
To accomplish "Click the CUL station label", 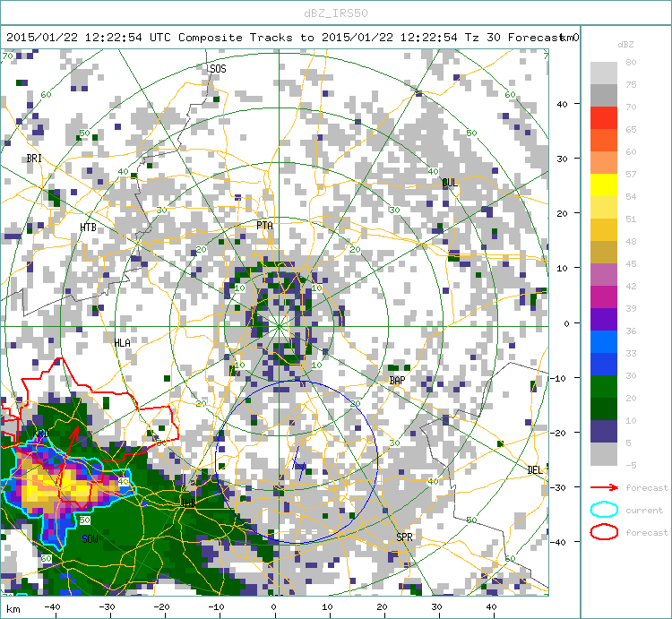I will point(450,183).
